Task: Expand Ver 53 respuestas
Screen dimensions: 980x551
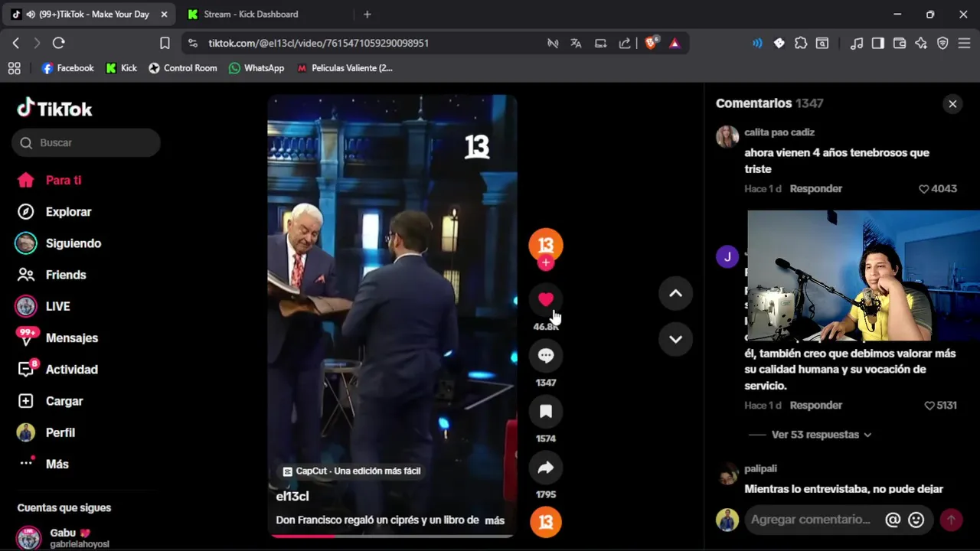Action: 821,435
